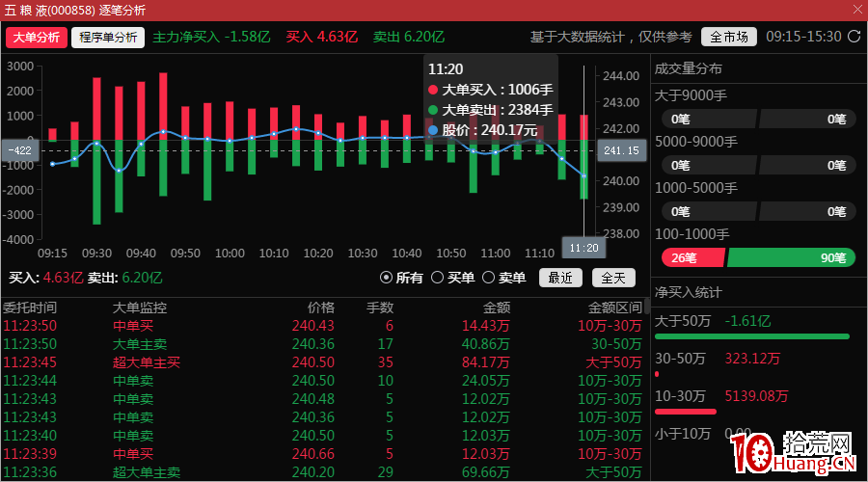This screenshot has width=868, height=482.
Task: Click the green 90笔 bar segment
Action: [x=792, y=258]
